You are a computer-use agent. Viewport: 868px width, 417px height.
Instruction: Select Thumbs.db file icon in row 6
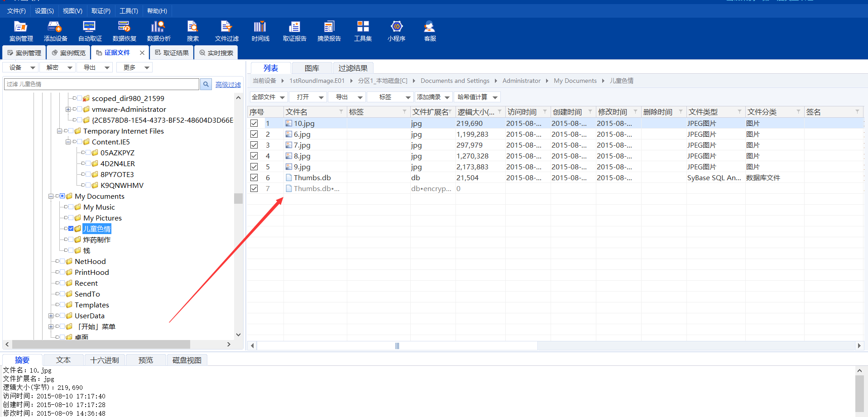(289, 177)
